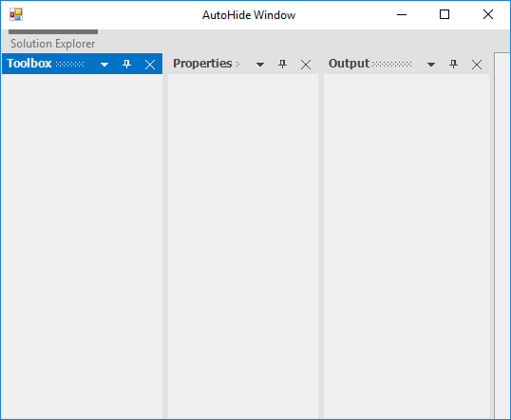Close the AutoHide Window
511x420 pixels.
[x=488, y=14]
